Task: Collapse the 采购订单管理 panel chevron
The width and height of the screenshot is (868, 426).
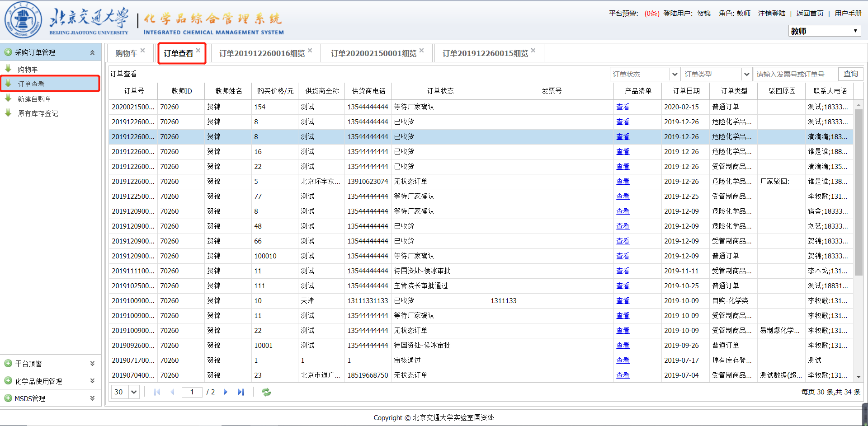Action: click(x=92, y=53)
